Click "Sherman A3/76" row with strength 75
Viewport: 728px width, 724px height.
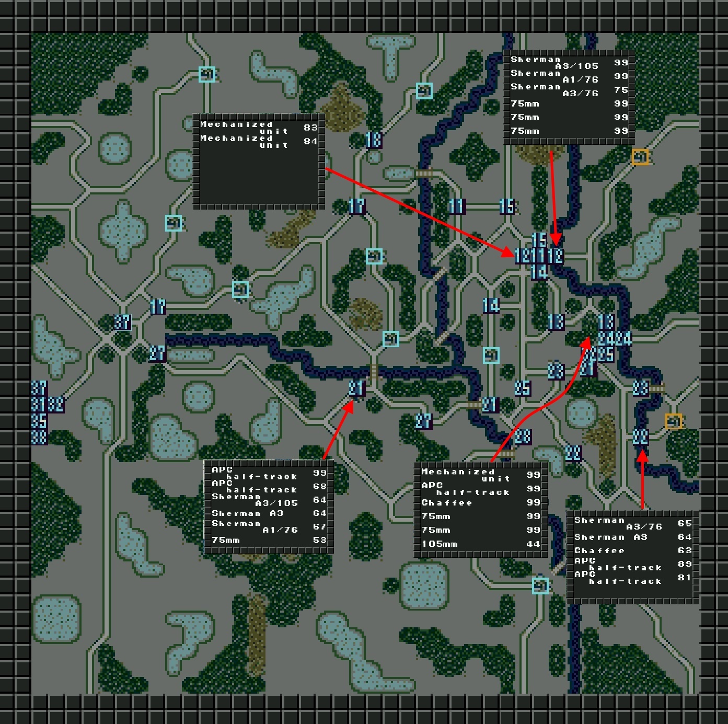(x=569, y=90)
